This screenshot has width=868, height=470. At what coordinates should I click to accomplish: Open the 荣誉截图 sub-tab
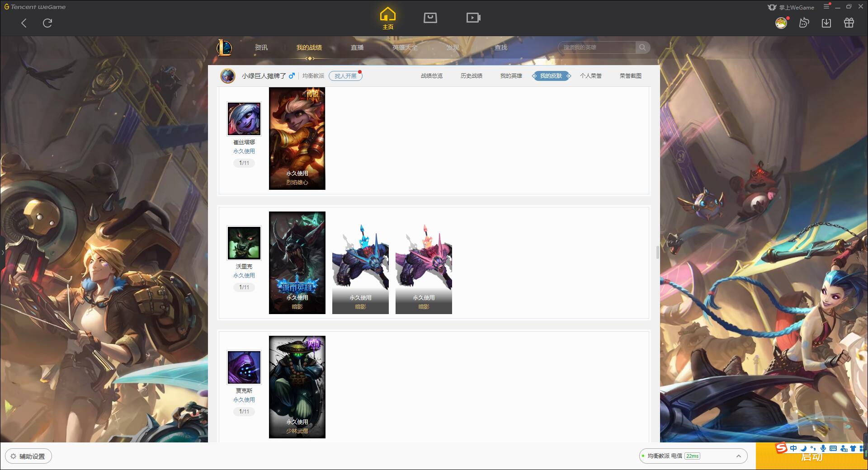(x=631, y=76)
